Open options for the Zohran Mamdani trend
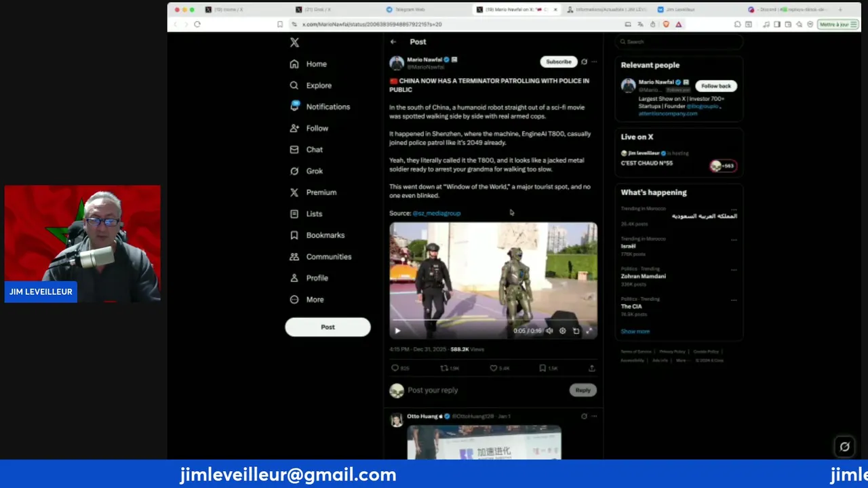 pyautogui.click(x=734, y=270)
